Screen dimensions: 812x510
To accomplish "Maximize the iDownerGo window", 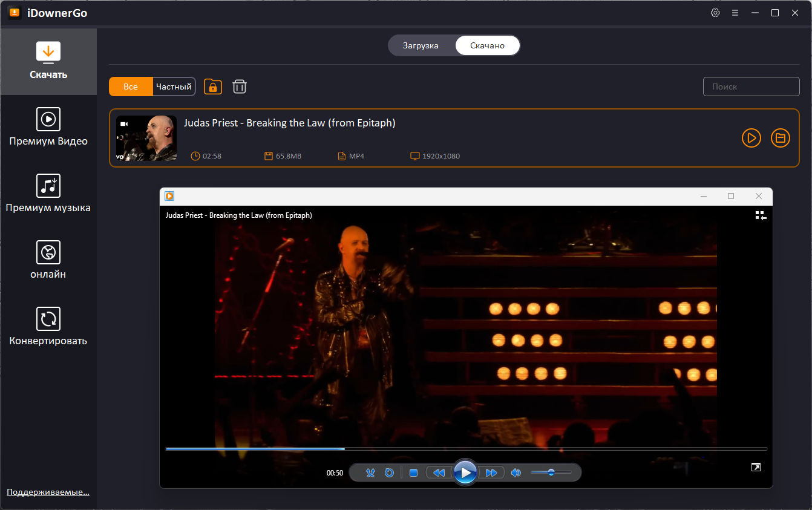I will tap(775, 13).
